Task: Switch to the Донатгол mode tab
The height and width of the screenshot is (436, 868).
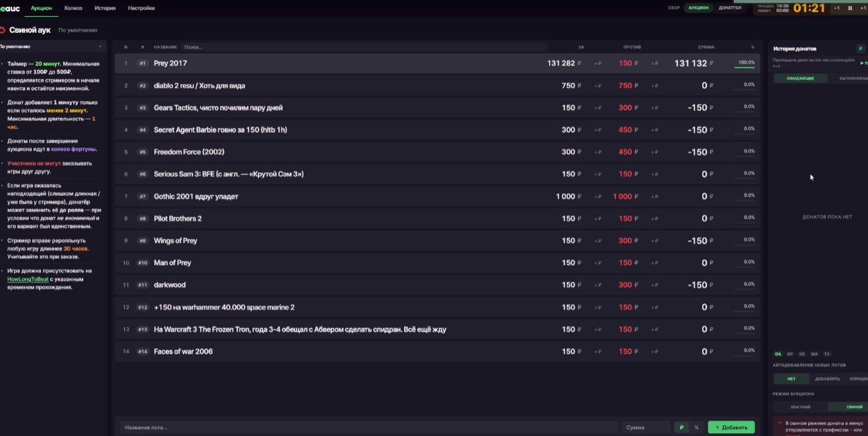Action: 730,8
